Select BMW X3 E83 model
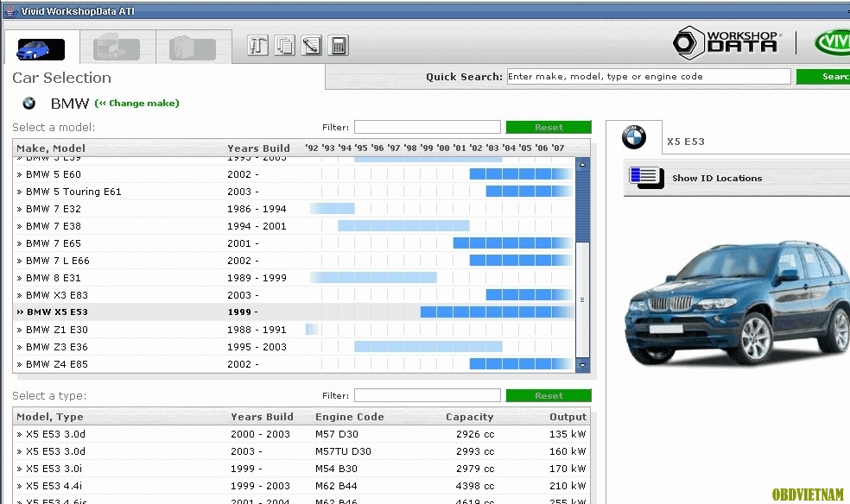The height and width of the screenshot is (504, 850). tap(294, 295)
